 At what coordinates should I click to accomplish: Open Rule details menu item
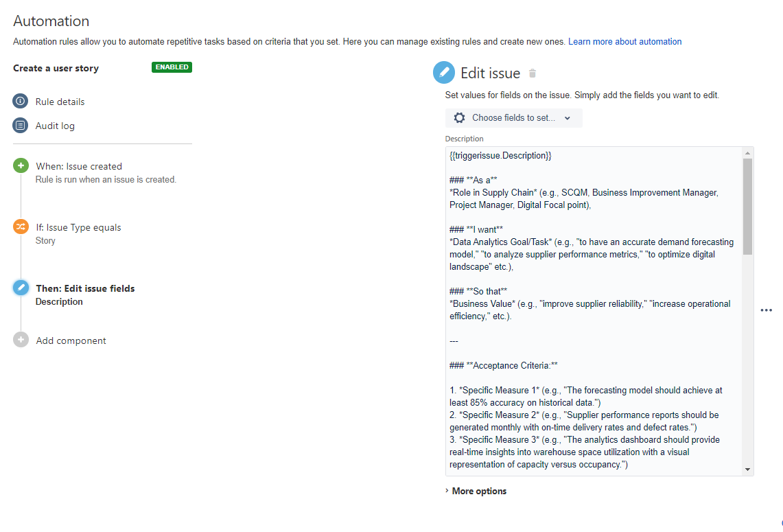60,102
